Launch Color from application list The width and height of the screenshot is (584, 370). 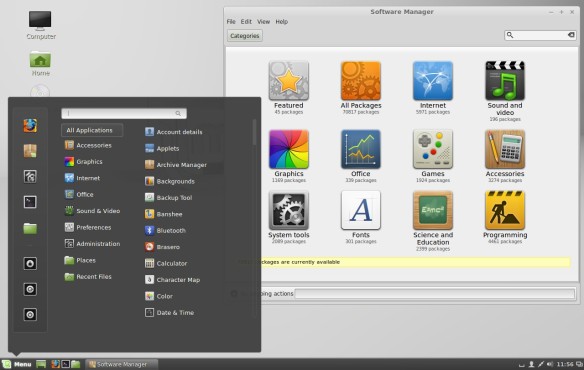pos(159,296)
